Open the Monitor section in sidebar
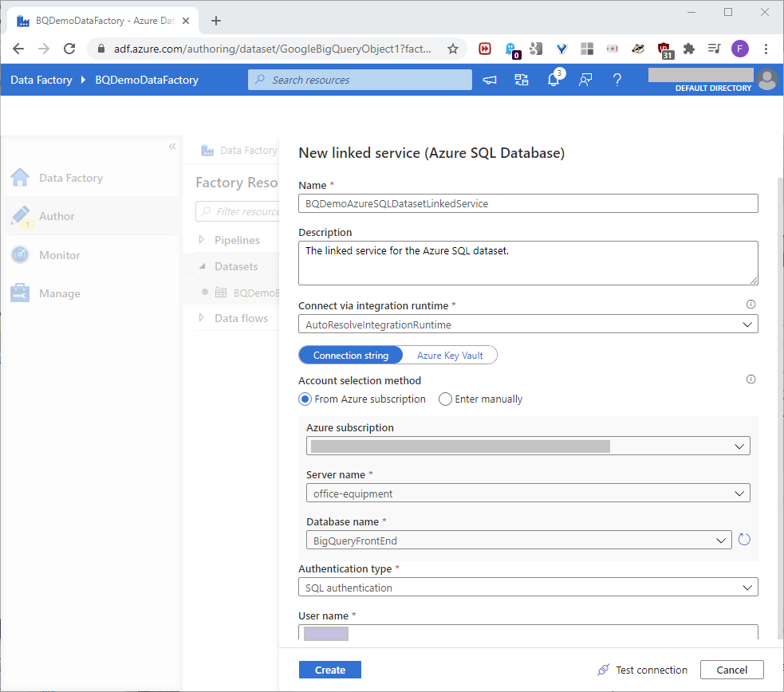 [60, 255]
